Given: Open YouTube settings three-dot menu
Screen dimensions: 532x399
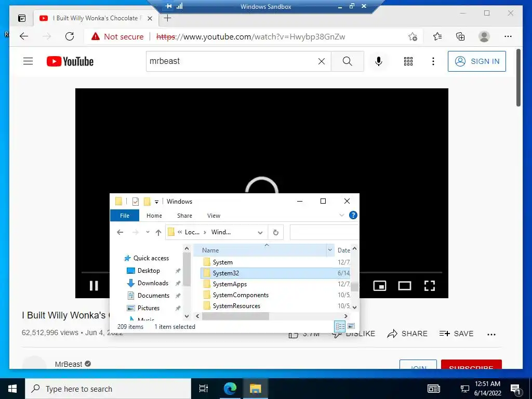Looking at the screenshot, I should (x=433, y=61).
